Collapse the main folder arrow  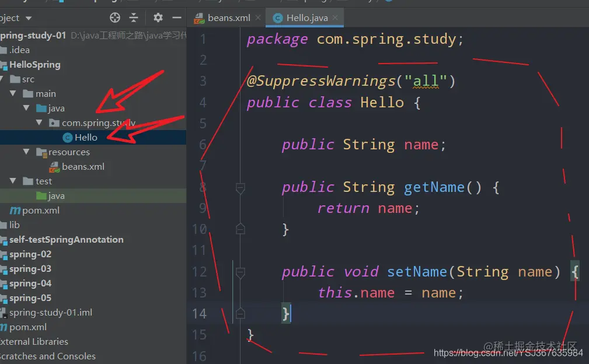(x=13, y=93)
